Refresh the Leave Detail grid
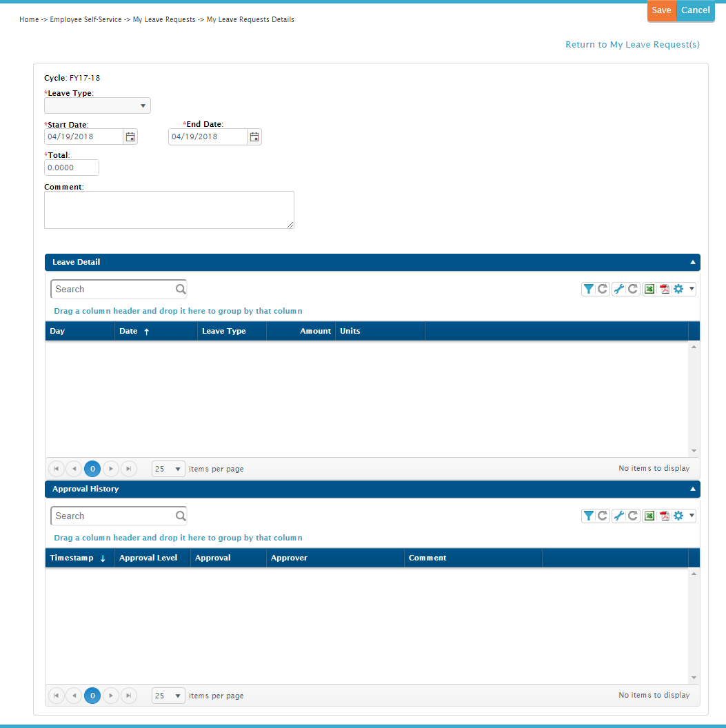726x728 pixels. tap(602, 289)
